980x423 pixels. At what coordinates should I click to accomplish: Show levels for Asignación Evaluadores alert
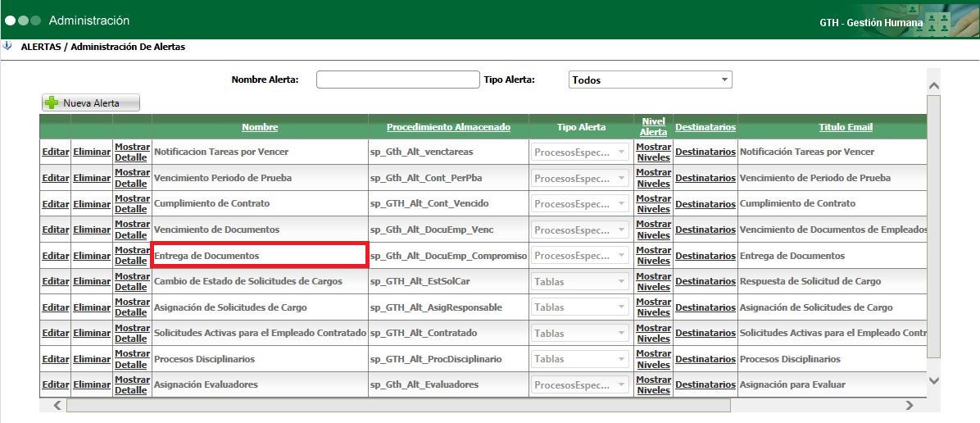(653, 384)
